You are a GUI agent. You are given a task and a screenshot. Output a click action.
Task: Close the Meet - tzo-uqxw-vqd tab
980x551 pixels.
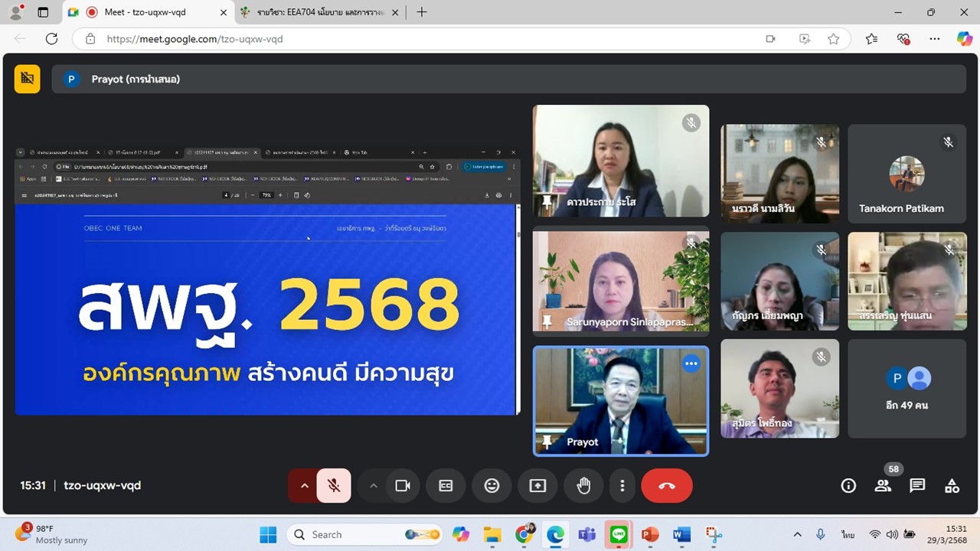(224, 12)
